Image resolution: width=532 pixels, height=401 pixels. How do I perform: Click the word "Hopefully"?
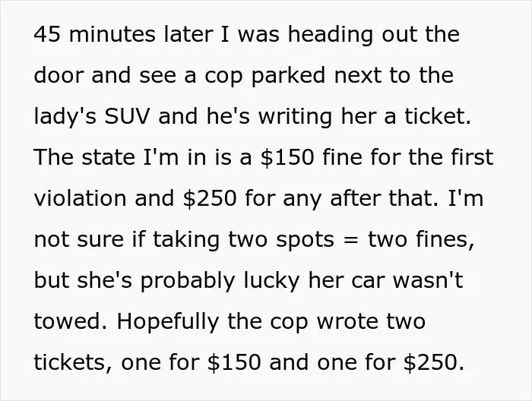click(168, 322)
